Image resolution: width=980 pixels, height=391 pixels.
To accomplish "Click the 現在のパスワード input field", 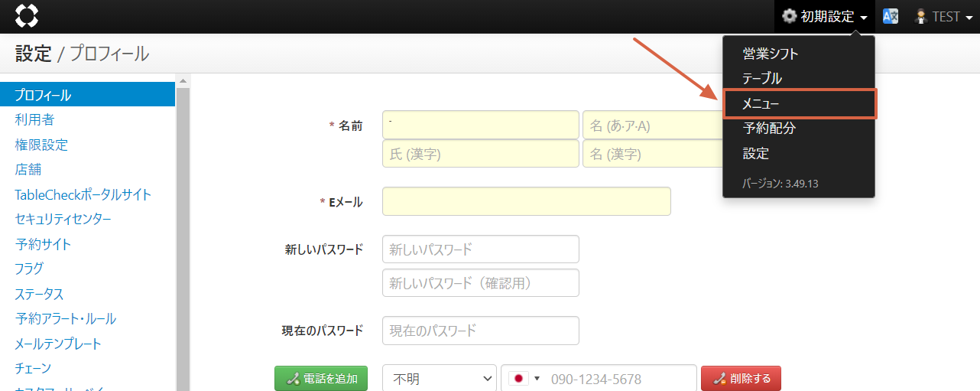I will tap(480, 331).
